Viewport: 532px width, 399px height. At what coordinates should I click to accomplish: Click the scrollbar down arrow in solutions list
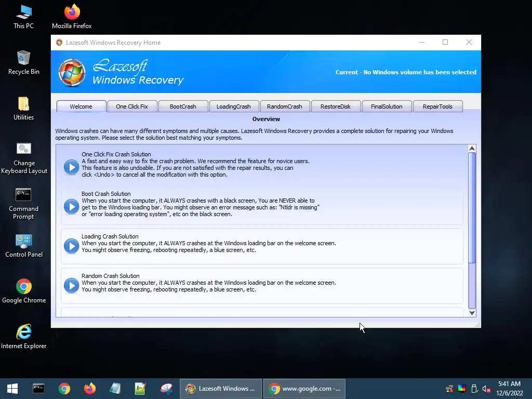coord(472,313)
